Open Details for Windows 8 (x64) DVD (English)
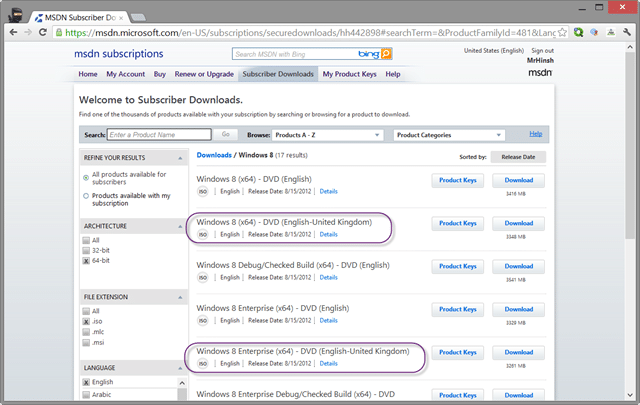The height and width of the screenshot is (405, 640). (329, 191)
